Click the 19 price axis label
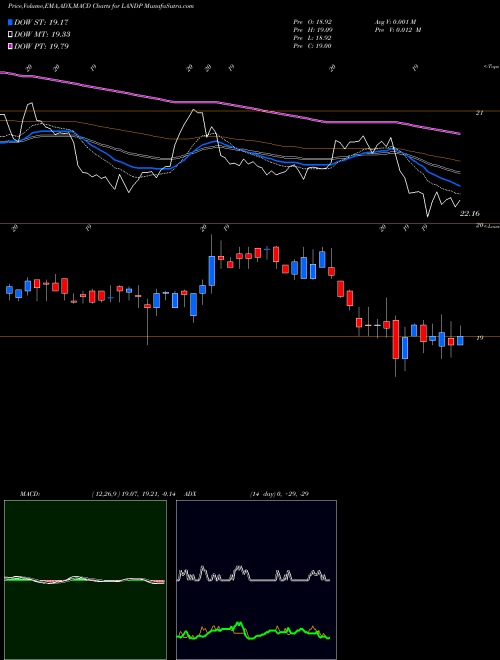Screen dimensions: 500x660 (x=480, y=338)
